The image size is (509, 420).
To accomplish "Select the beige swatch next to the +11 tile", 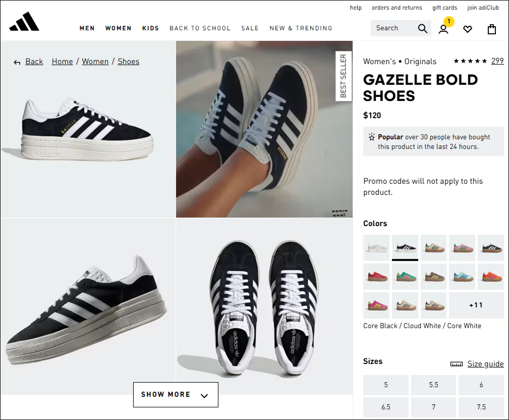I will (x=434, y=305).
